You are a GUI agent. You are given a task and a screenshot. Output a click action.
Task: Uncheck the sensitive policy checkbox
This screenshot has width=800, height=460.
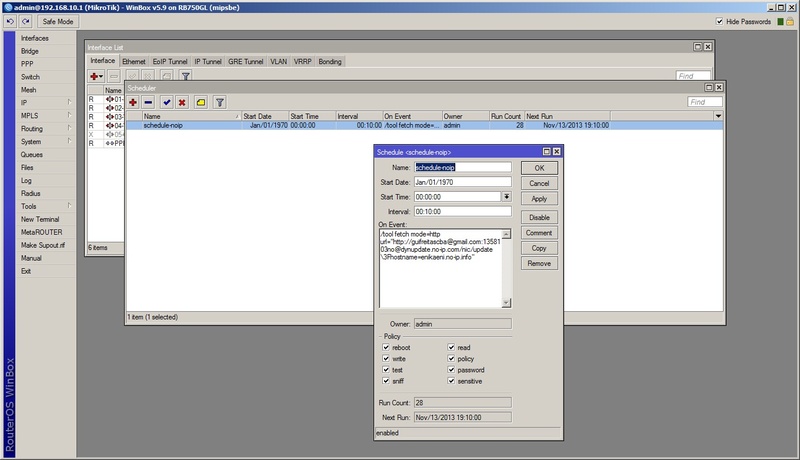pos(451,381)
